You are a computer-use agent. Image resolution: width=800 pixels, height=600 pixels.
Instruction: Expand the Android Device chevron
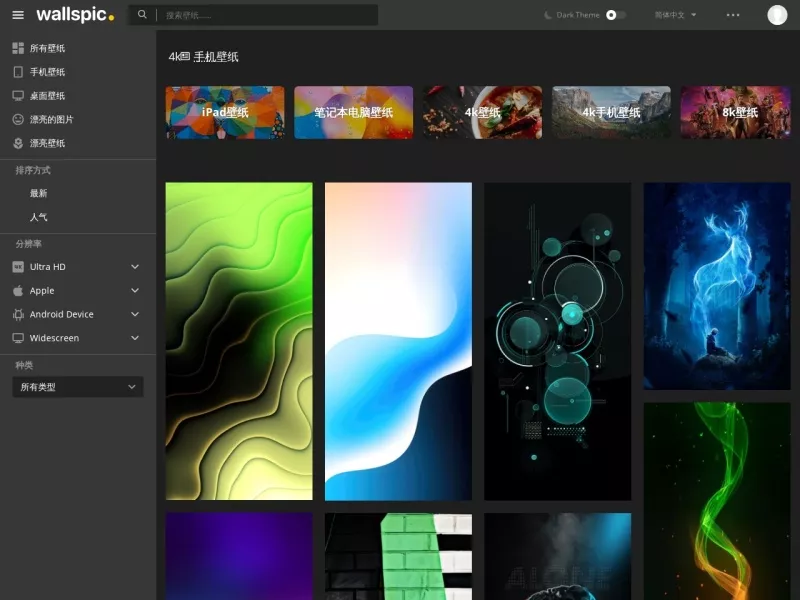click(135, 314)
